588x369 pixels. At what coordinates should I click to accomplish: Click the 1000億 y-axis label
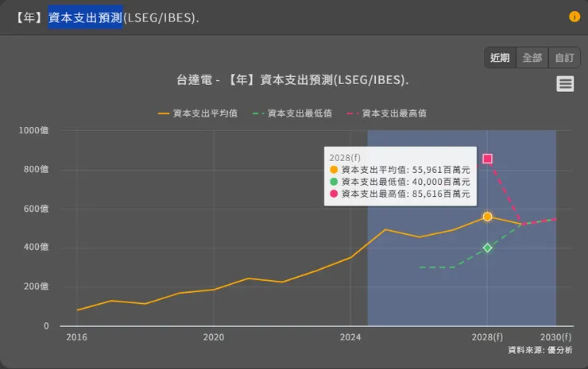tap(33, 130)
